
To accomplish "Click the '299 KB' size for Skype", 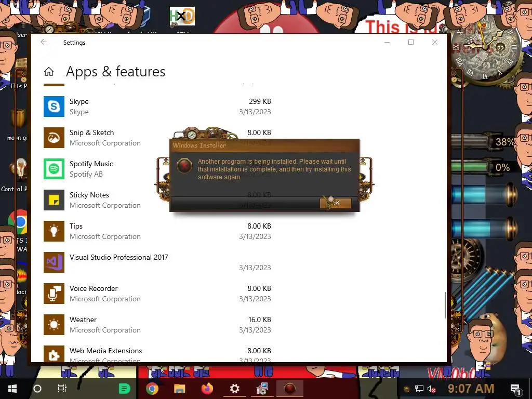I will (260, 101).
